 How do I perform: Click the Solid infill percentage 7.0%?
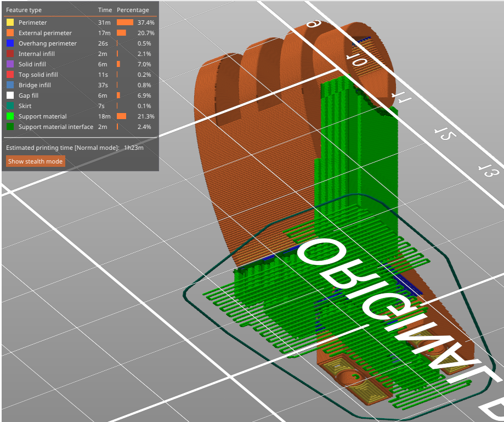coord(144,64)
